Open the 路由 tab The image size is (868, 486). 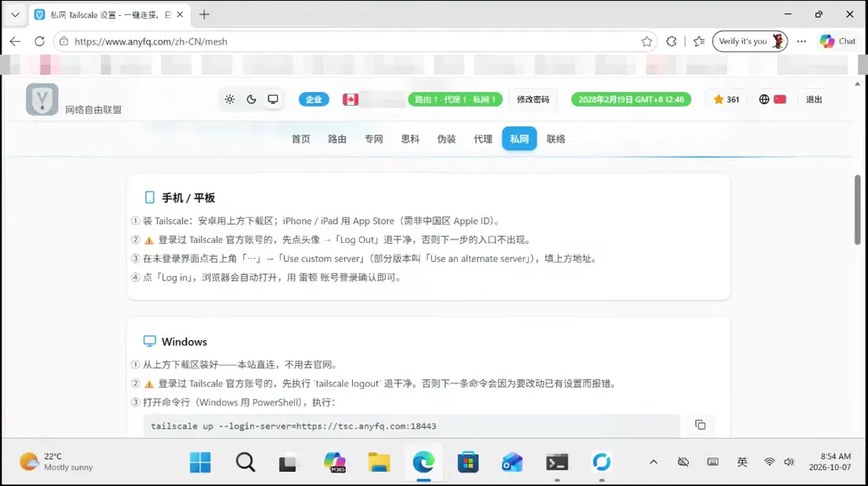337,139
